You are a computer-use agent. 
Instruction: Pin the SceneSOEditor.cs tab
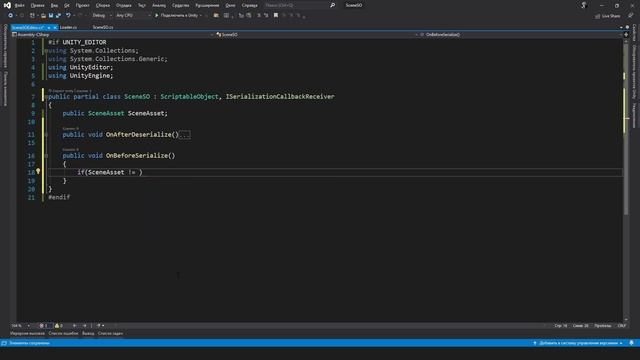pos(49,27)
